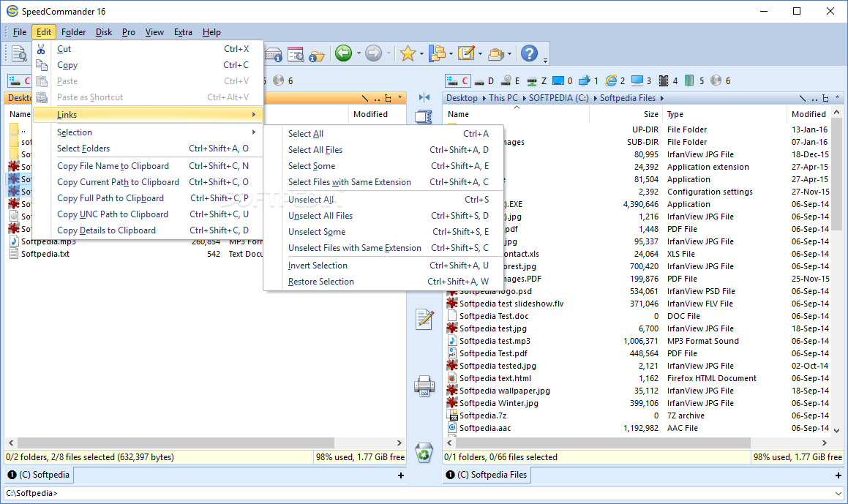The width and height of the screenshot is (848, 504).
Task: Expand the toolbar overflow options arrow
Action: (x=545, y=60)
